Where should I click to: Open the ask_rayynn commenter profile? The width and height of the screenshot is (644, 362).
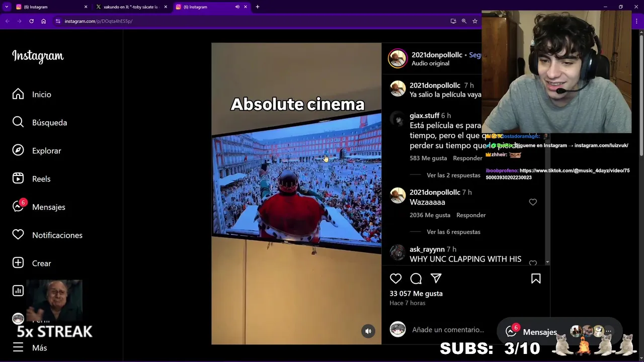pyautogui.click(x=427, y=249)
